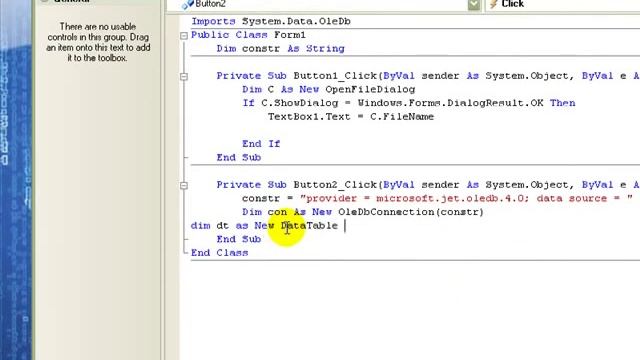
Task: Click the empty toolbox group message text
Action: [98, 42]
